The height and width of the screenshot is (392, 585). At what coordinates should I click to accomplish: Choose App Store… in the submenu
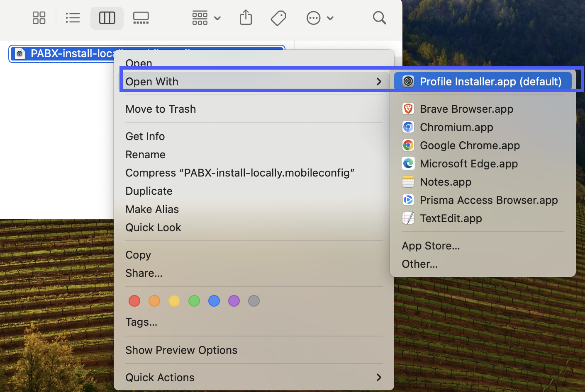pos(483,246)
